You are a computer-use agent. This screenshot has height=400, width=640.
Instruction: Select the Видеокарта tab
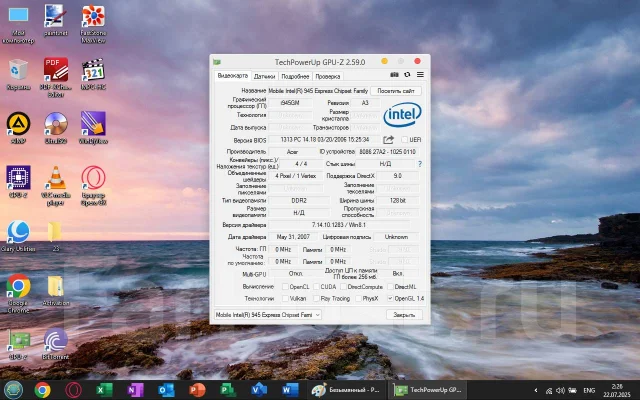pyautogui.click(x=232, y=76)
